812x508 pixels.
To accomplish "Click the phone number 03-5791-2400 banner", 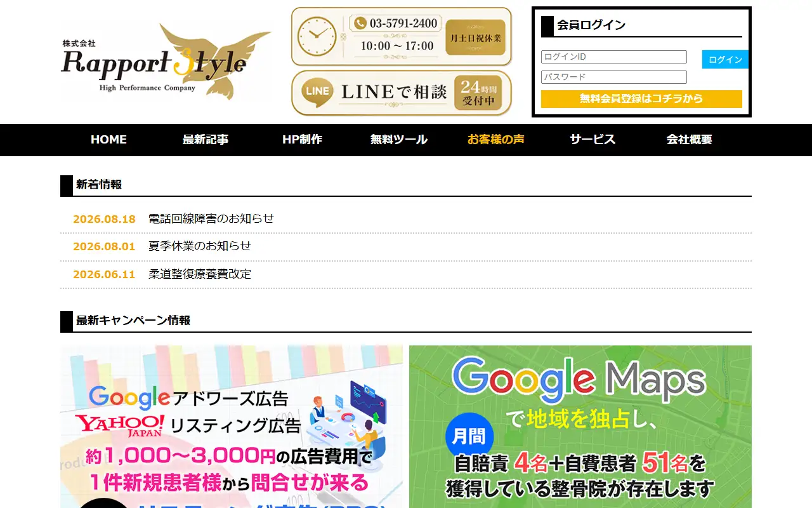I will click(402, 36).
